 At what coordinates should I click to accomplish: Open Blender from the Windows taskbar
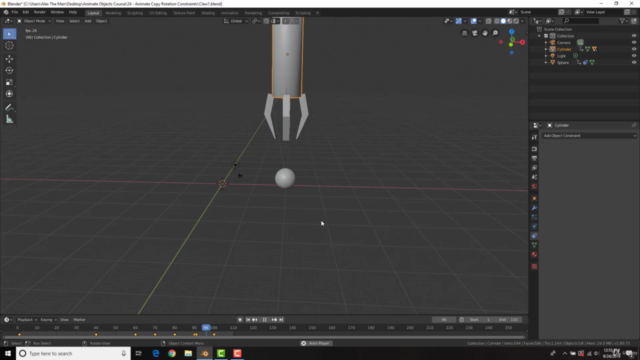pos(205,353)
